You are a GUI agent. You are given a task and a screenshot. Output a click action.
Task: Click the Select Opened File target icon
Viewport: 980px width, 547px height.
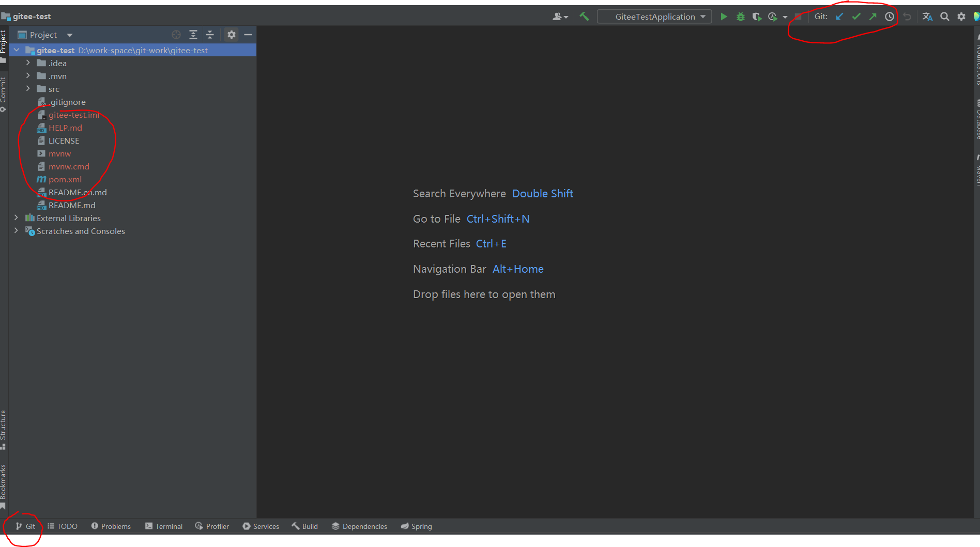click(x=176, y=35)
